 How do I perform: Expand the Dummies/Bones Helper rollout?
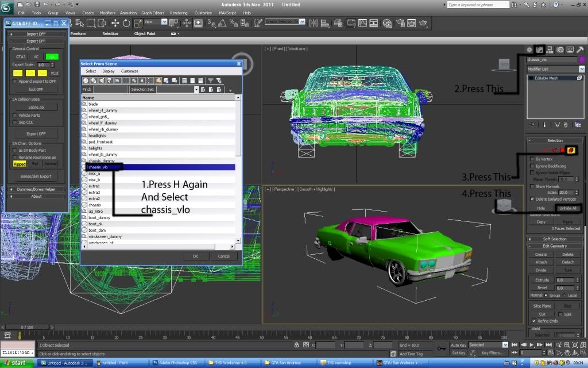pyautogui.click(x=36, y=189)
